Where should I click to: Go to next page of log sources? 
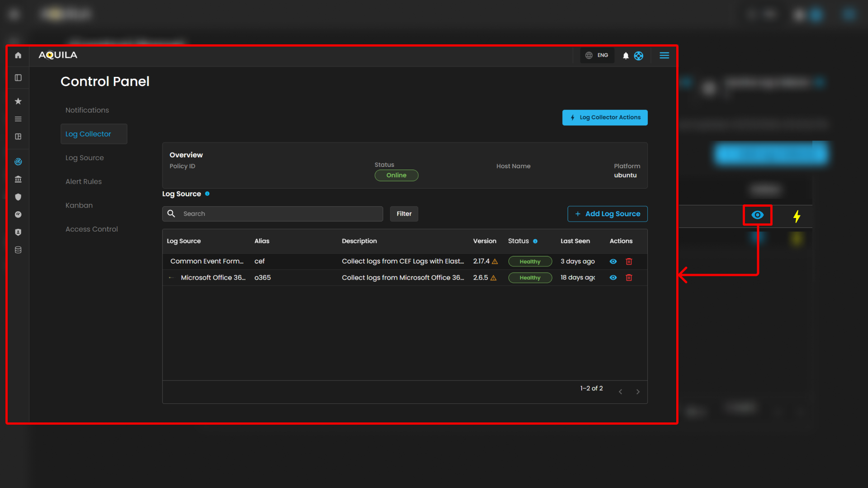638,392
